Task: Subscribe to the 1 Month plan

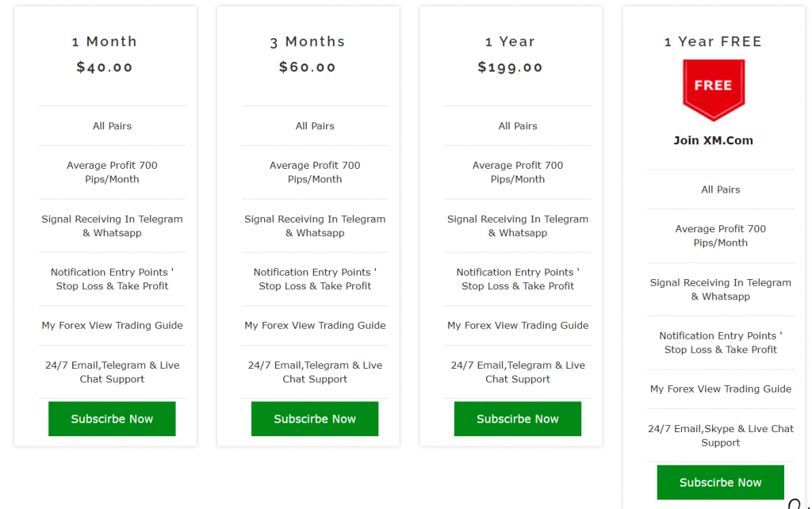Action: 112,419
